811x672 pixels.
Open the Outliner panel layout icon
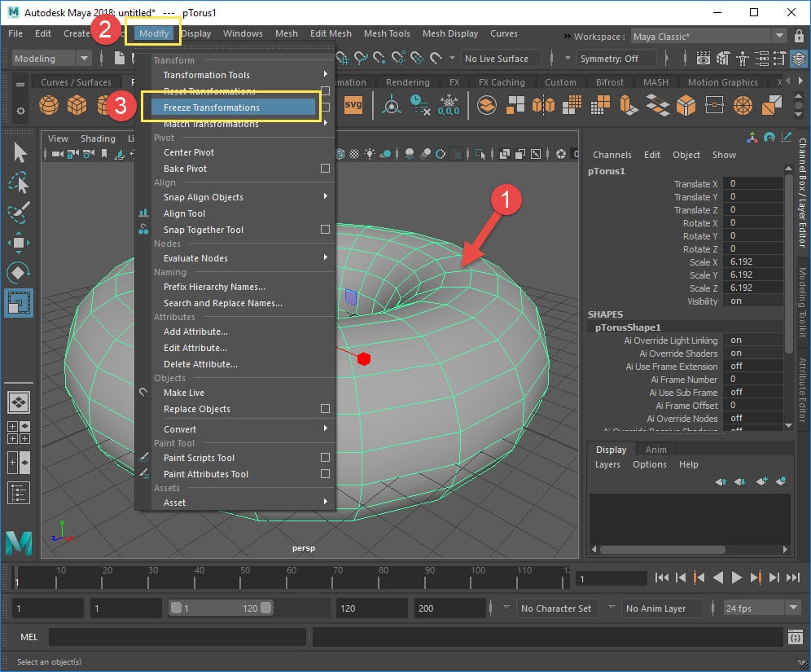tap(19, 493)
